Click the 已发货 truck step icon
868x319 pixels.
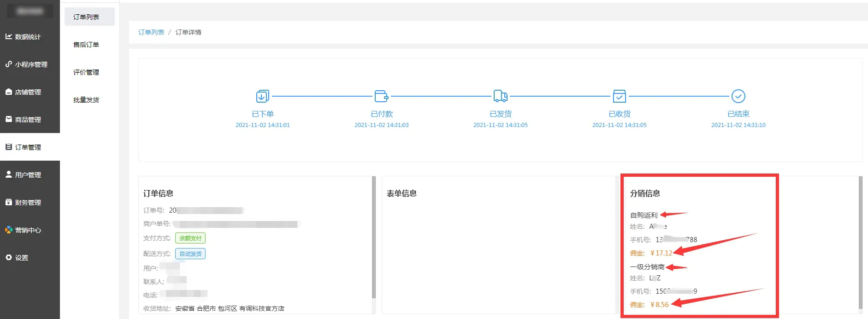500,96
